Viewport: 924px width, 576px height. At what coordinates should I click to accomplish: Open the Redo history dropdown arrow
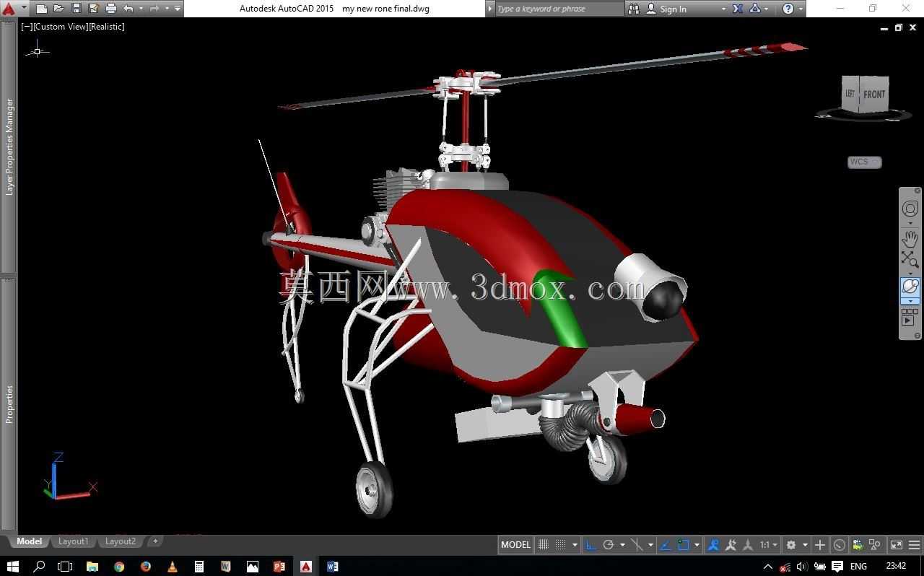tap(167, 9)
